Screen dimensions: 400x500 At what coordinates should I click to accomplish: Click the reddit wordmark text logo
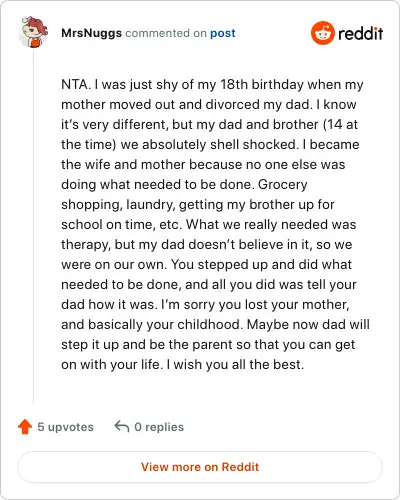[x=360, y=34]
